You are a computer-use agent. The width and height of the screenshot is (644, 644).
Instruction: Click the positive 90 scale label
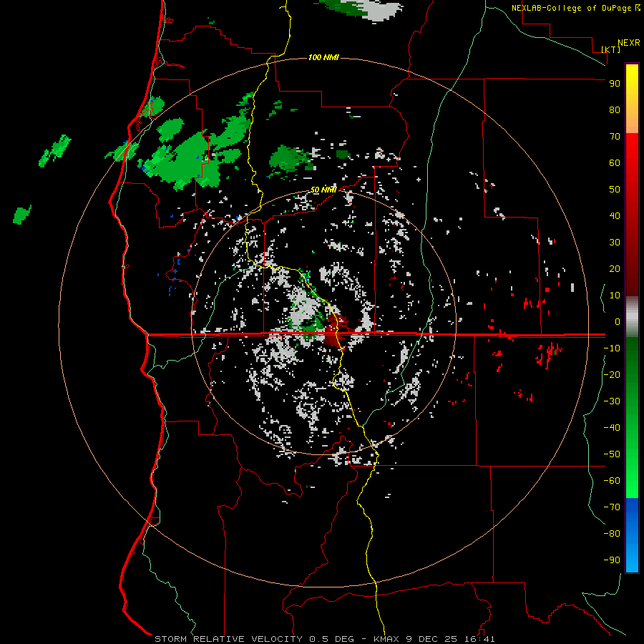615,84
